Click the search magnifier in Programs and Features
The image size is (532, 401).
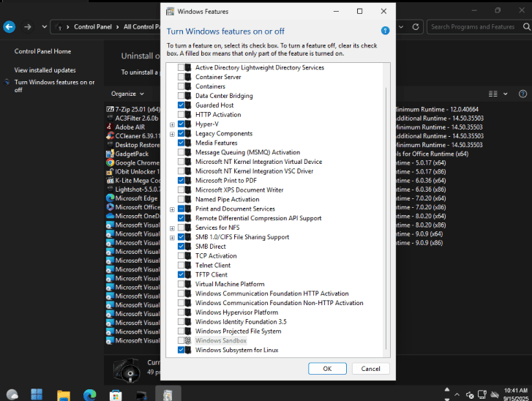(526, 27)
